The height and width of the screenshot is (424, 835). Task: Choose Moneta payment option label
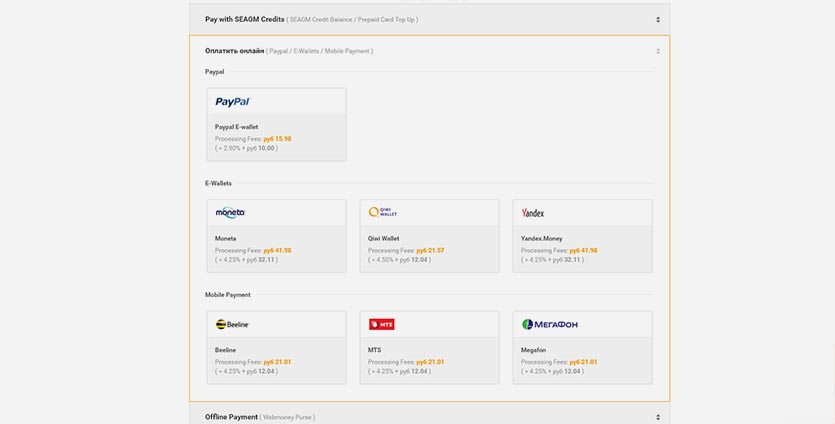(x=226, y=238)
